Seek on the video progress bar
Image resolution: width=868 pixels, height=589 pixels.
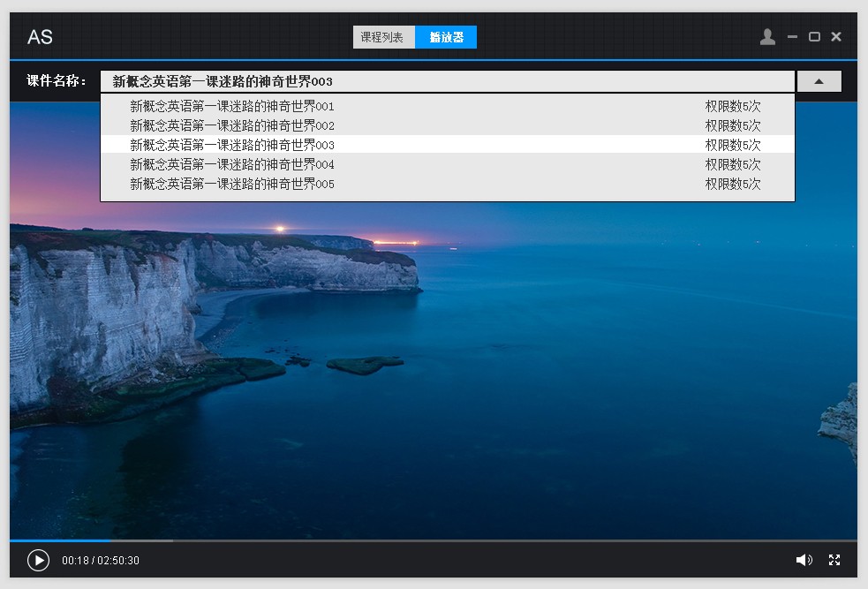coord(433,540)
